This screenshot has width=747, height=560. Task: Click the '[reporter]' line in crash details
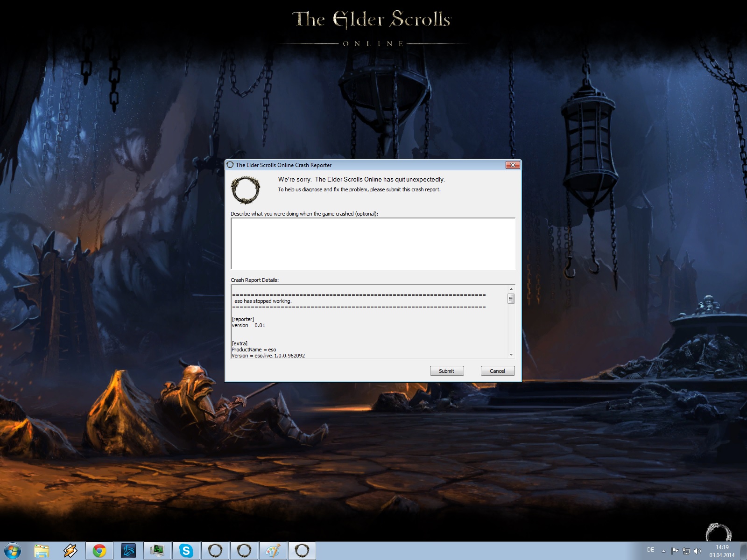(x=243, y=319)
